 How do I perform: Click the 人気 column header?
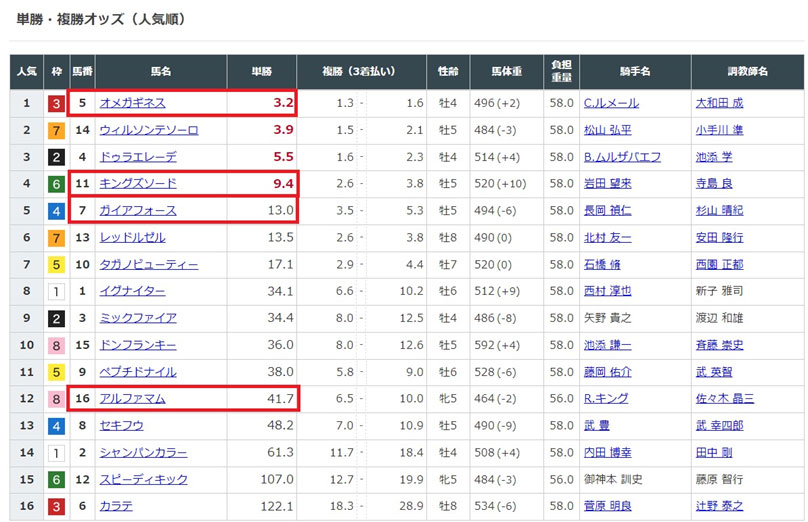[27, 72]
